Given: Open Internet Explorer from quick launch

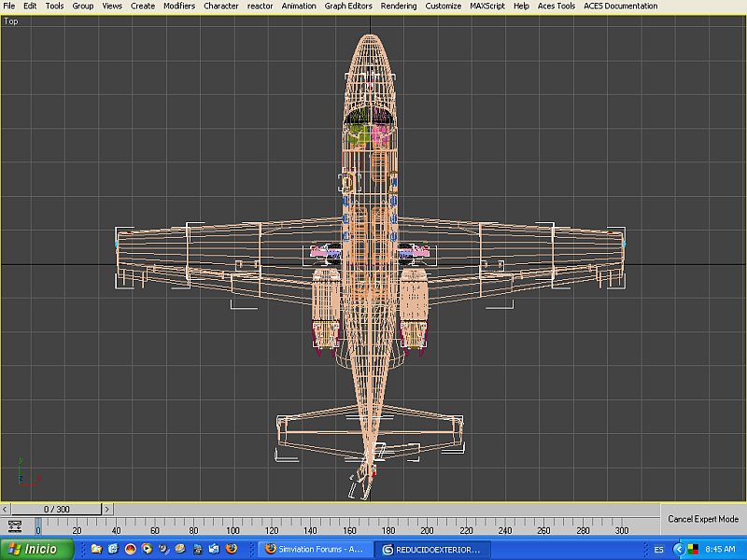Looking at the screenshot, I should coord(113,549).
